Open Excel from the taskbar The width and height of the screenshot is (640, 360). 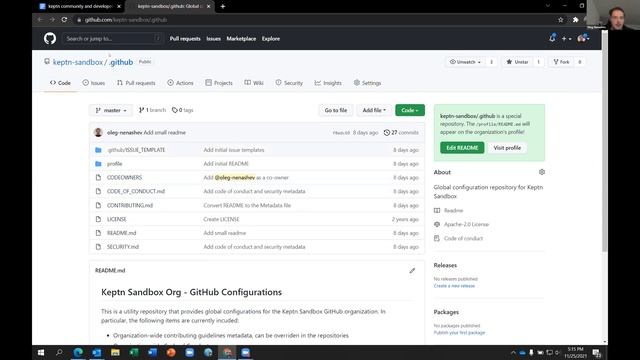tap(134, 353)
